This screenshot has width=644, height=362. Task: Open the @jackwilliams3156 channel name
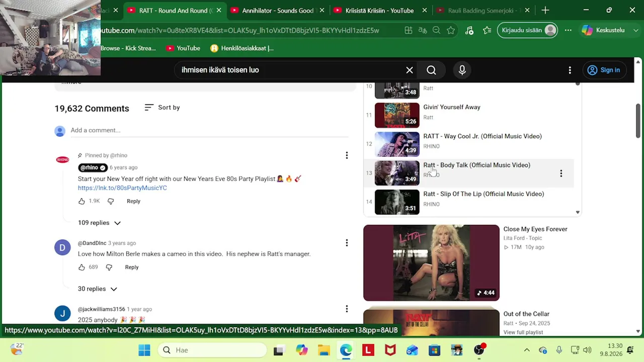pos(102,309)
